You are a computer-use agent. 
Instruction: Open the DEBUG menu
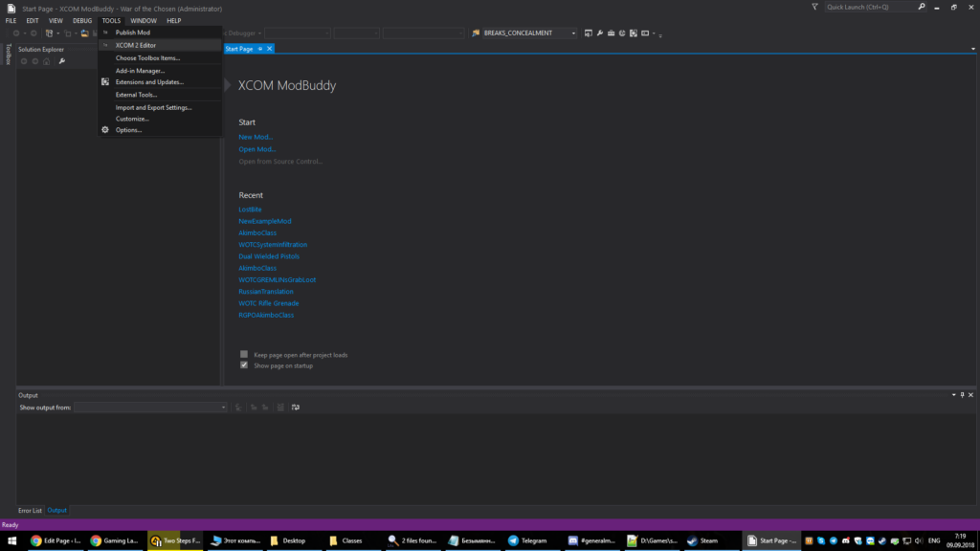click(82, 21)
